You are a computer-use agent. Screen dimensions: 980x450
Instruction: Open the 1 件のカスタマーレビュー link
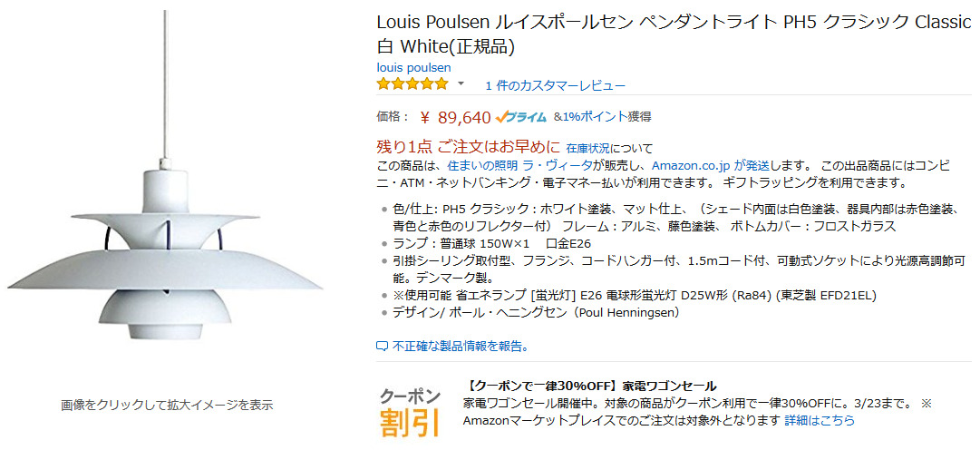pos(555,85)
